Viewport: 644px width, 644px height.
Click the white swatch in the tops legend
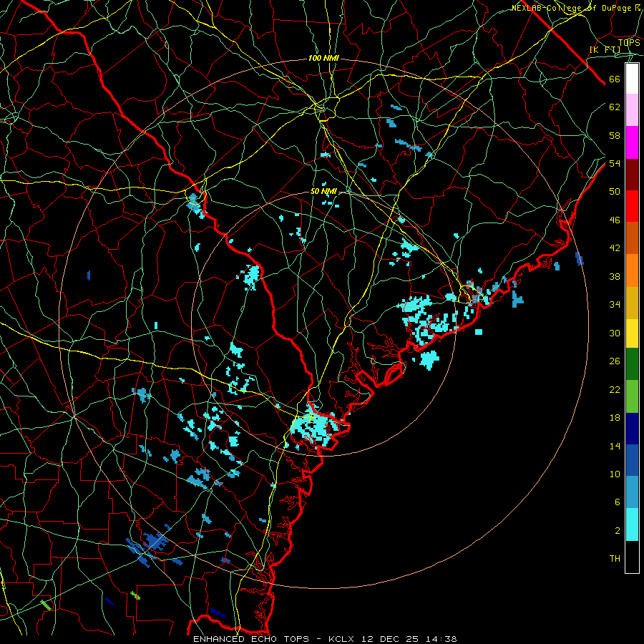632,79
